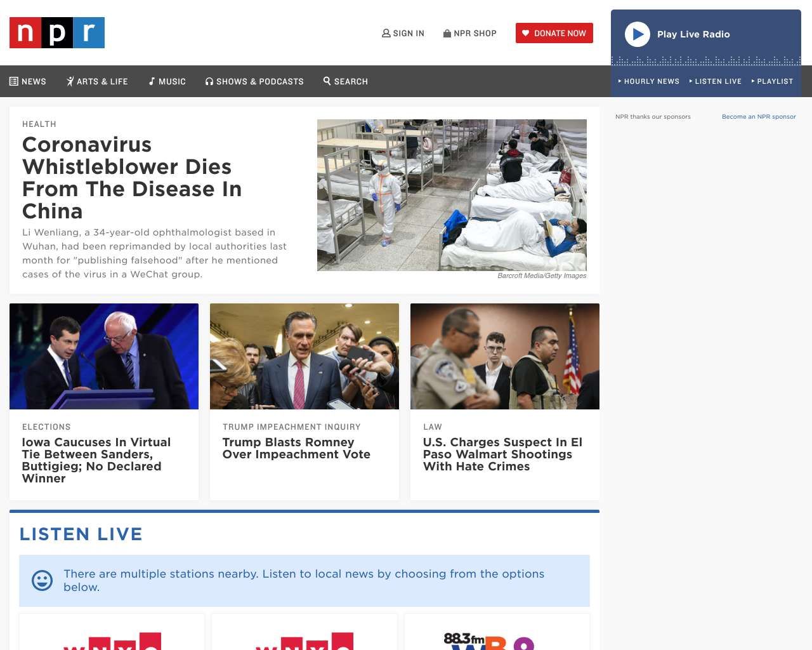Open the Wuhan hospital beds photo

click(x=452, y=195)
